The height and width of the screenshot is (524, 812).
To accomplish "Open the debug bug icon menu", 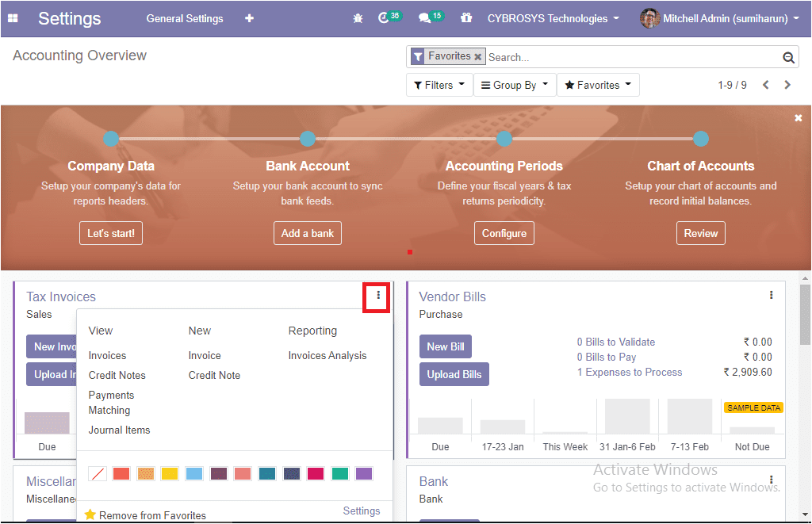I will 358,18.
